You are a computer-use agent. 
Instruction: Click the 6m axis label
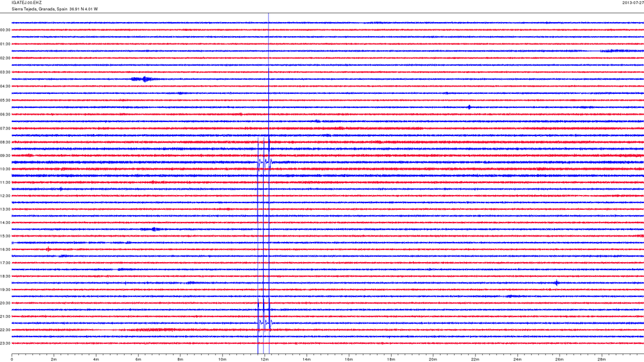(x=138, y=359)
